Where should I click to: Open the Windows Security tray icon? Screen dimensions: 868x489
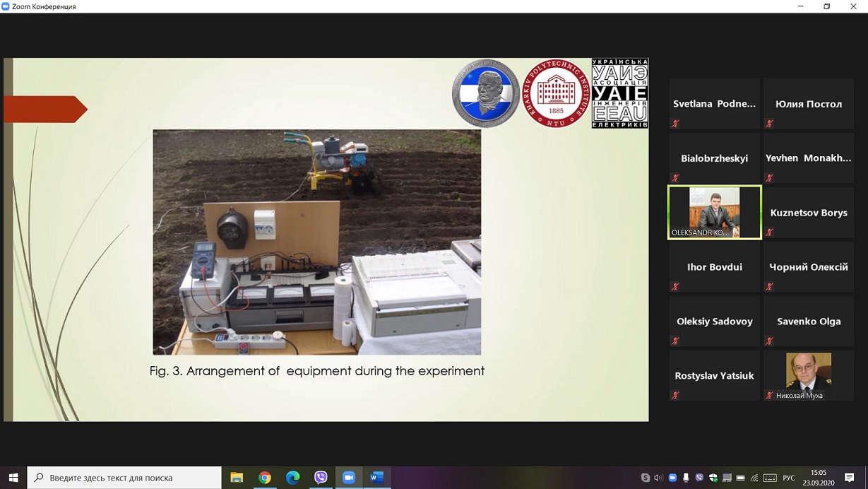pos(713,478)
